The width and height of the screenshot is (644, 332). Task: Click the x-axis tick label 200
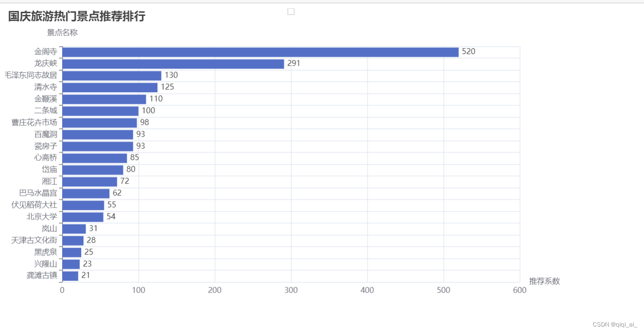(215, 291)
